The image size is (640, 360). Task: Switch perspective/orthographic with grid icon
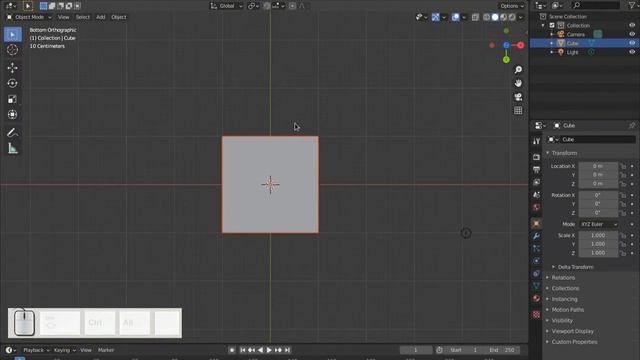pos(518,111)
